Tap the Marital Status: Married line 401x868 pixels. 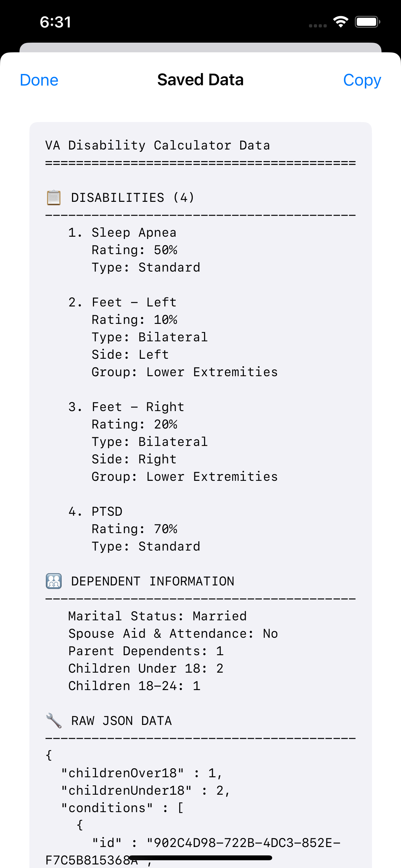pyautogui.click(x=157, y=616)
